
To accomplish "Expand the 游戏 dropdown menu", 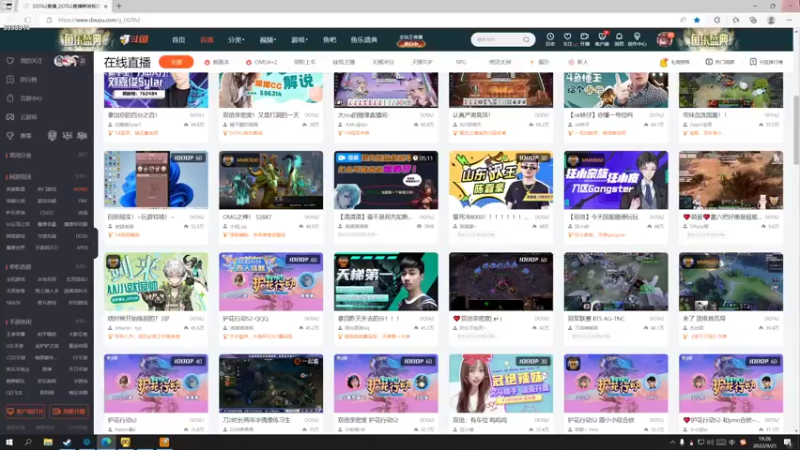I will (x=299, y=40).
